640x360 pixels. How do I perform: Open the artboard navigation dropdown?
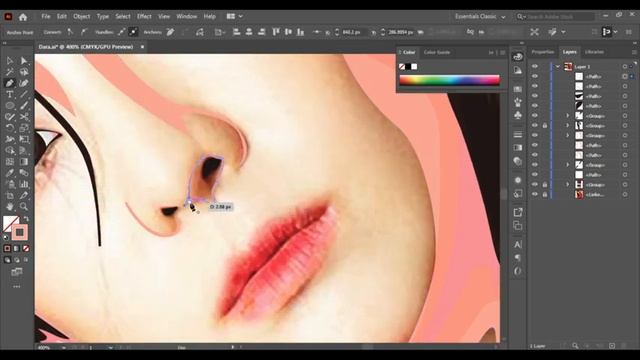coord(111,347)
